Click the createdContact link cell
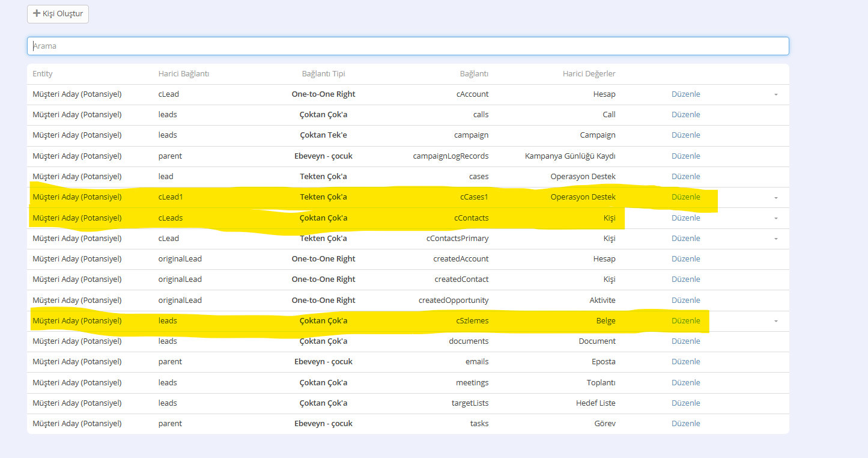 [x=461, y=279]
